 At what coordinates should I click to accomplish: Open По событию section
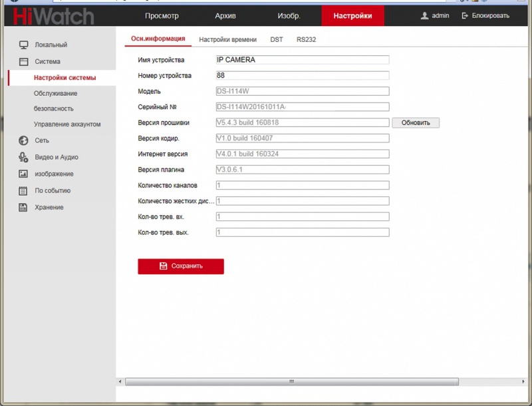(x=53, y=190)
